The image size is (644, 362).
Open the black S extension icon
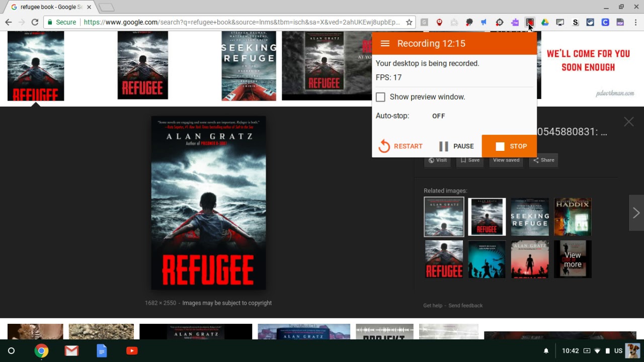(576, 22)
